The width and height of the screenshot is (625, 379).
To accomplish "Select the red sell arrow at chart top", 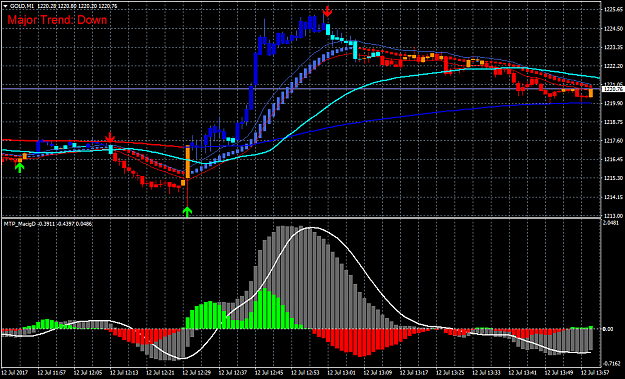I will point(327,11).
